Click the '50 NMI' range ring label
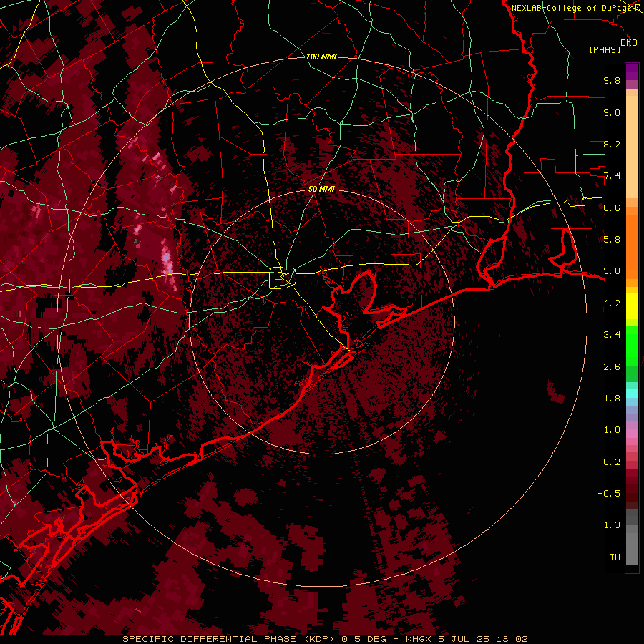This screenshot has width=644, height=644. pyautogui.click(x=321, y=190)
